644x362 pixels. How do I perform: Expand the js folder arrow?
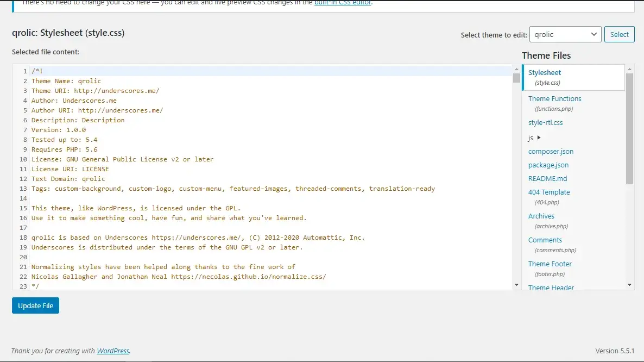coord(539,138)
